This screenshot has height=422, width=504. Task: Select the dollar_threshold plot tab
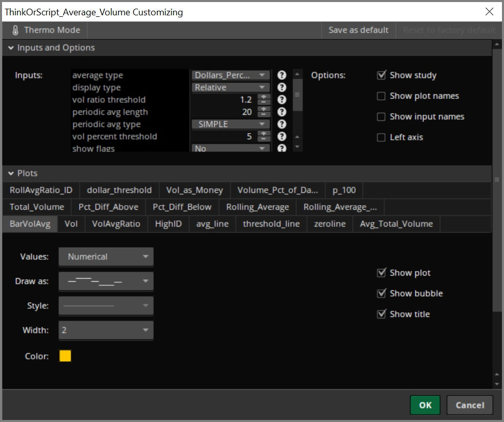point(119,190)
